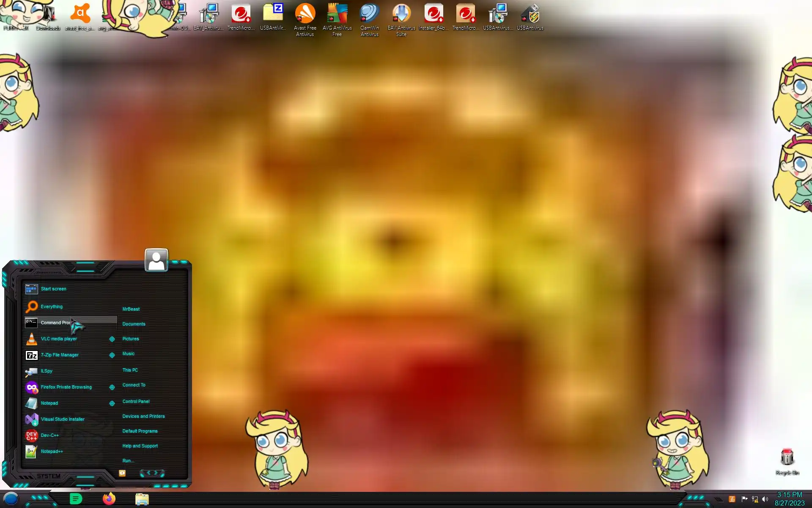The width and height of the screenshot is (812, 508).
Task: Select Devices and Printers in start menu
Action: 143,416
